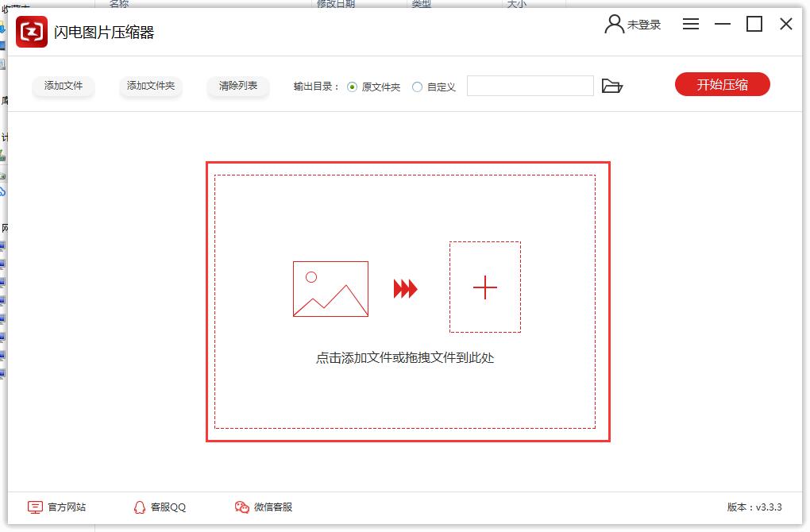Select the 自定义 output radio button
This screenshot has width=810, height=532.
click(x=417, y=87)
